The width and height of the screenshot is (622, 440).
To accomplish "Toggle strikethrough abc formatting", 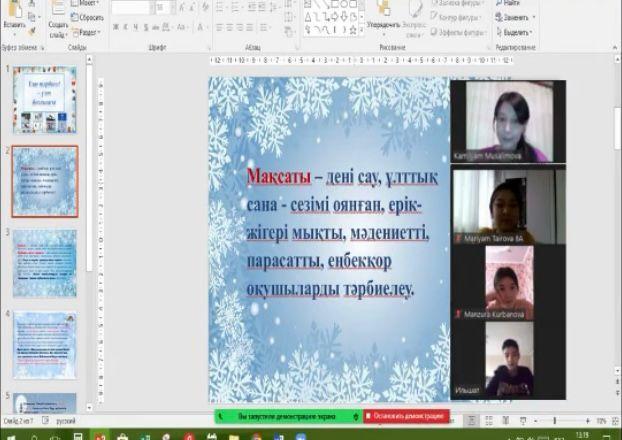I will click(x=156, y=27).
